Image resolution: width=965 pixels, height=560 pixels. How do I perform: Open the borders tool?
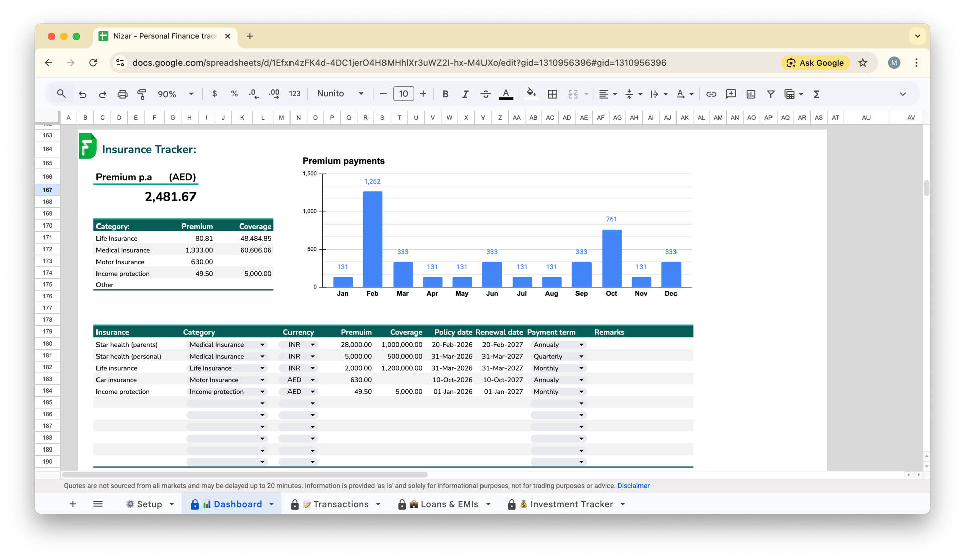pyautogui.click(x=552, y=94)
